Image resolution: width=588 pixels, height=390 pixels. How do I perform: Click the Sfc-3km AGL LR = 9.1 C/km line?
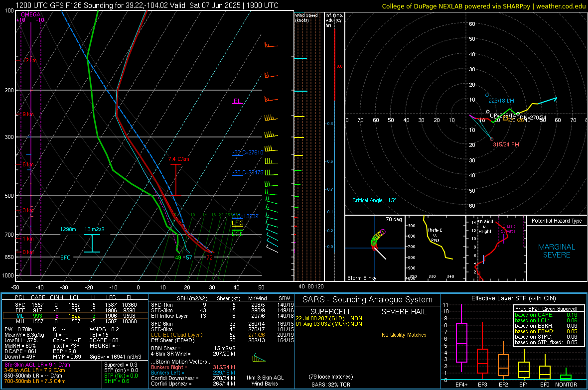(37, 365)
